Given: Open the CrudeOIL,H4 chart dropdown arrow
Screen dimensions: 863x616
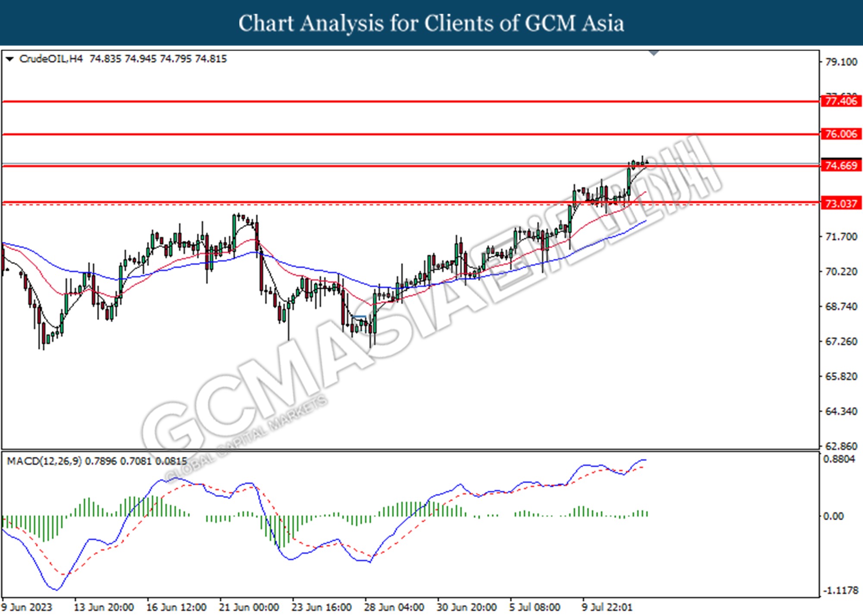Looking at the screenshot, I should click(x=9, y=59).
